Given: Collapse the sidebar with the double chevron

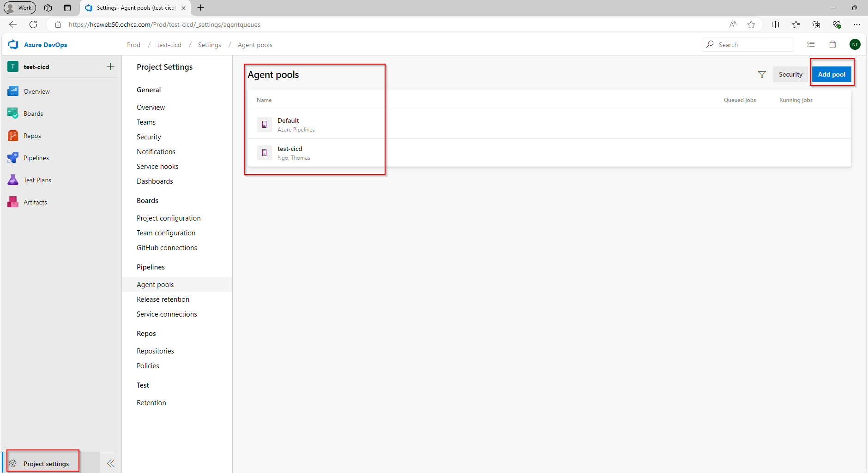Looking at the screenshot, I should tap(111, 463).
